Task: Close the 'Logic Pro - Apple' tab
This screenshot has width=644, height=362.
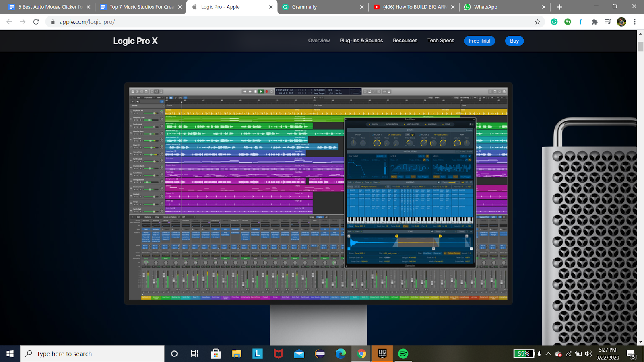Action: (271, 7)
